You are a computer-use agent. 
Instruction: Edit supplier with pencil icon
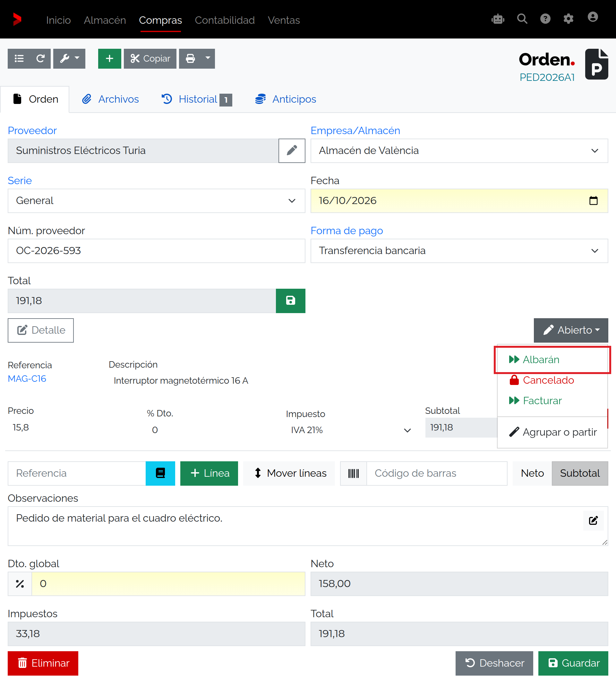tap(292, 150)
